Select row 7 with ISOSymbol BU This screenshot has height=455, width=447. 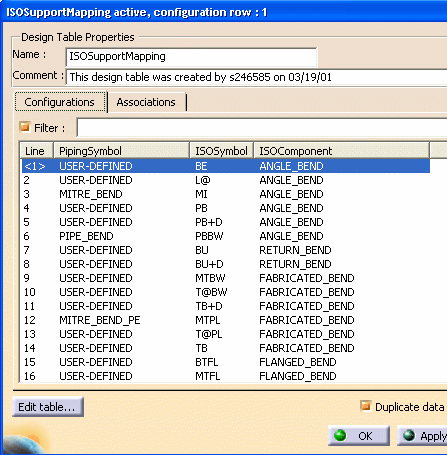[x=226, y=250]
